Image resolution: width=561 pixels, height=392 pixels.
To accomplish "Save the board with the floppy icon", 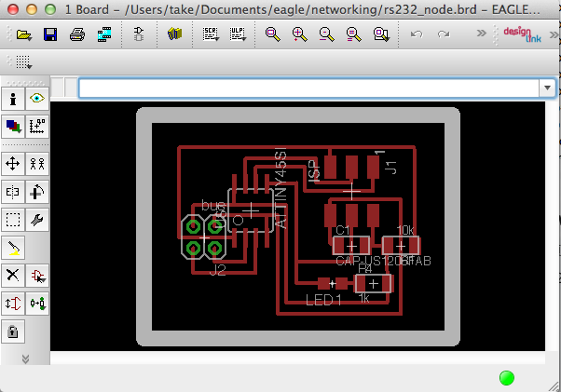I will pyautogui.click(x=50, y=34).
